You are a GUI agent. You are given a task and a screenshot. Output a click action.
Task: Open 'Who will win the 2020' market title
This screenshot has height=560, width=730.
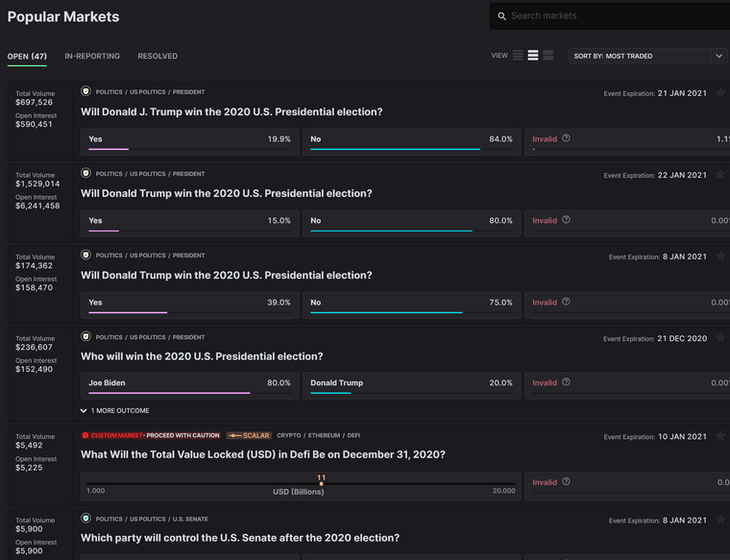(x=202, y=356)
